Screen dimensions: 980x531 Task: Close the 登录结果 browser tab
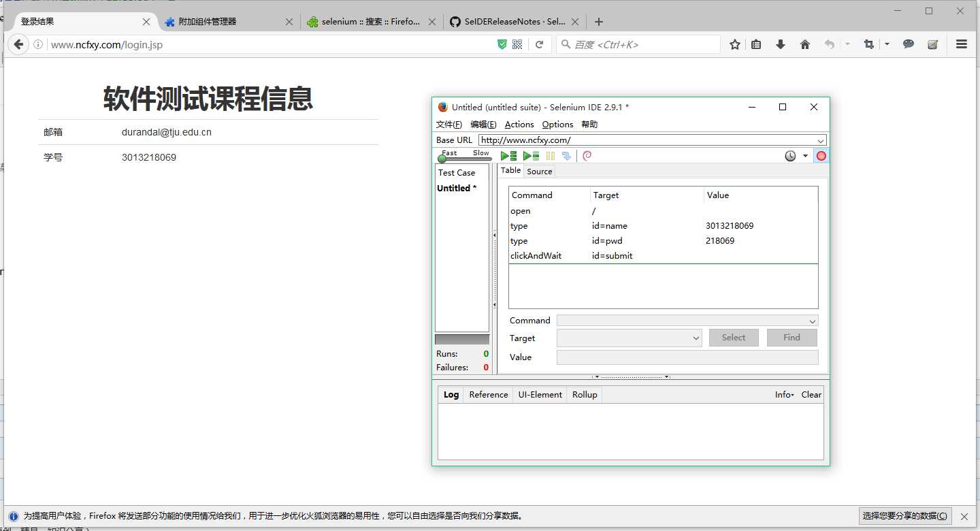pyautogui.click(x=146, y=22)
